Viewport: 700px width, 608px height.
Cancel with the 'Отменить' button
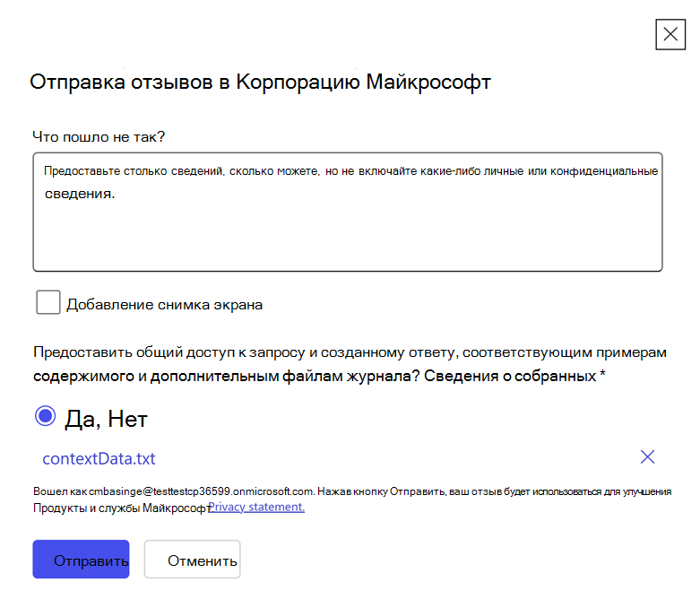[x=193, y=560]
